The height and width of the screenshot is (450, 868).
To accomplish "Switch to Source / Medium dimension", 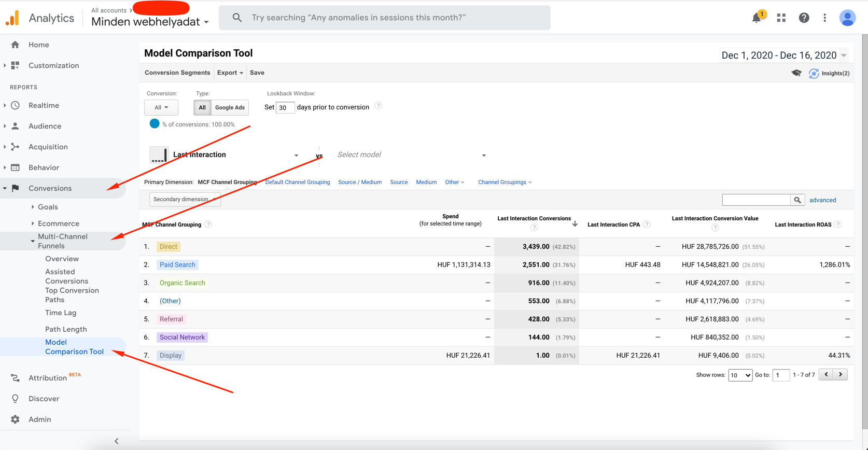I will [x=359, y=182].
